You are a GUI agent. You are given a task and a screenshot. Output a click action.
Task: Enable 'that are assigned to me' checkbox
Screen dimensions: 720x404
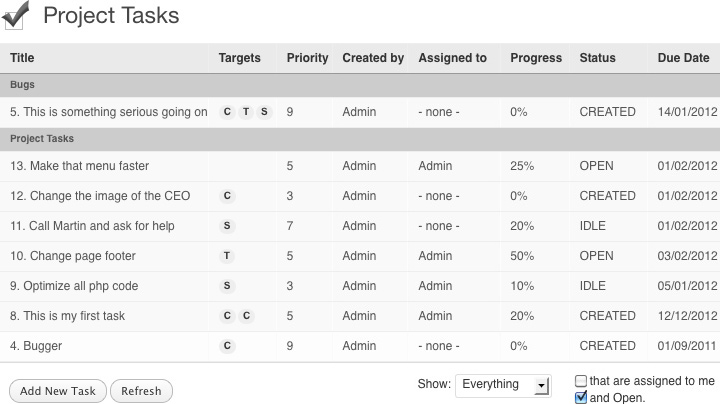[581, 381]
